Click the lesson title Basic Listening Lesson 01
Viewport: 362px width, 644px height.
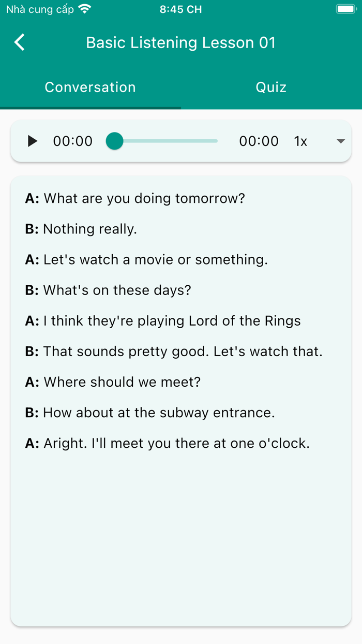coord(180,42)
